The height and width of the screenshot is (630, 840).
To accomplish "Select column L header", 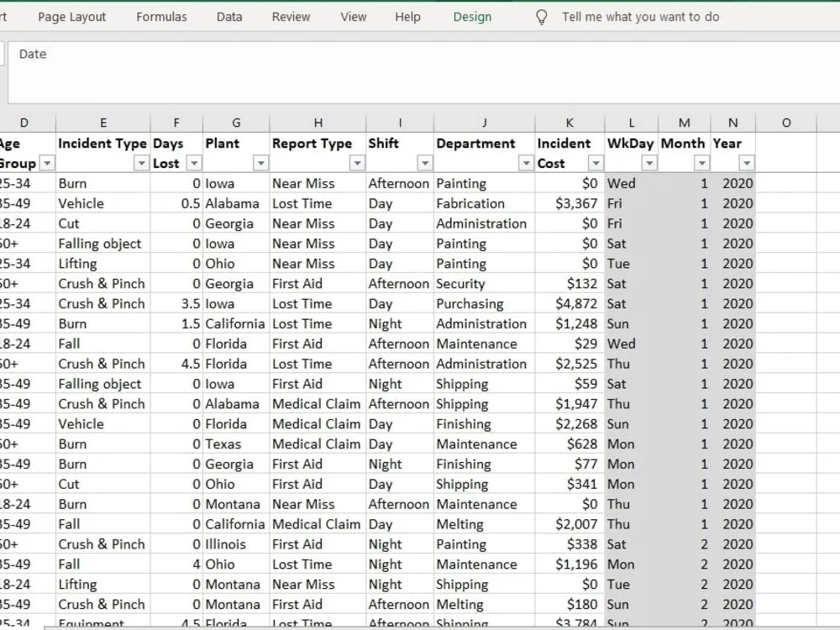I will [631, 123].
